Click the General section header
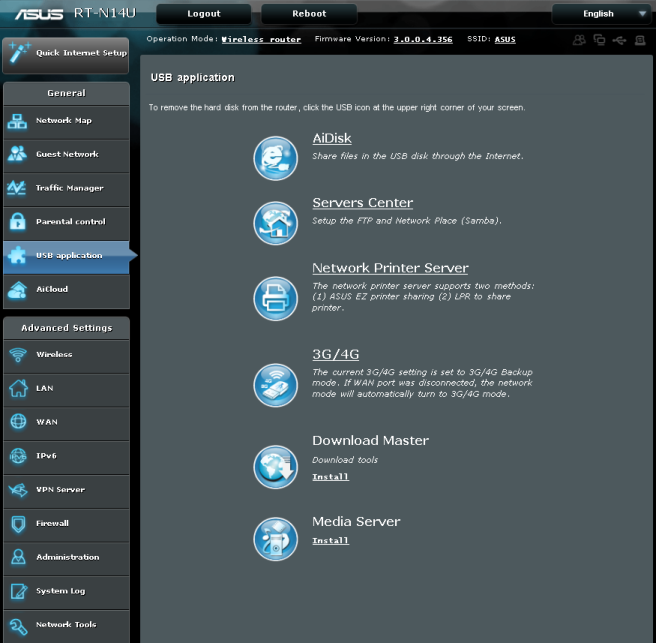 [x=67, y=93]
